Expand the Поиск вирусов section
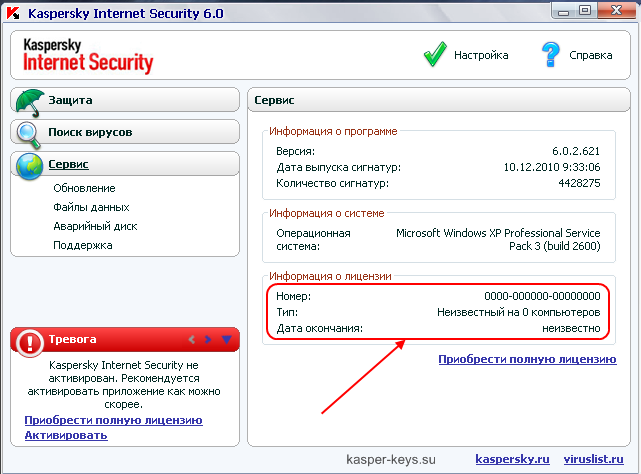The image size is (641, 474). coord(90,132)
